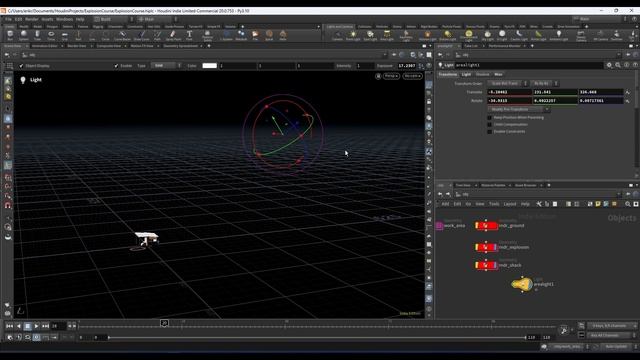Screen dimensions: 640x360
Task: Create a Spot Light from the shelf
Action: point(370,36)
